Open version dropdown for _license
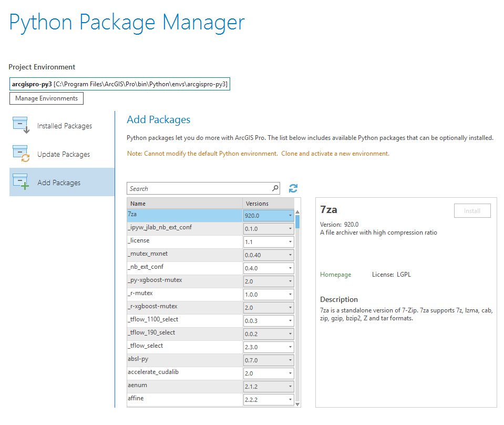 point(269,242)
